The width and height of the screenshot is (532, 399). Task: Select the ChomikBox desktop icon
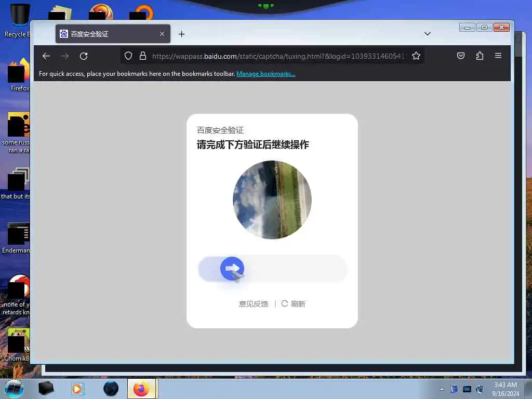(x=18, y=345)
